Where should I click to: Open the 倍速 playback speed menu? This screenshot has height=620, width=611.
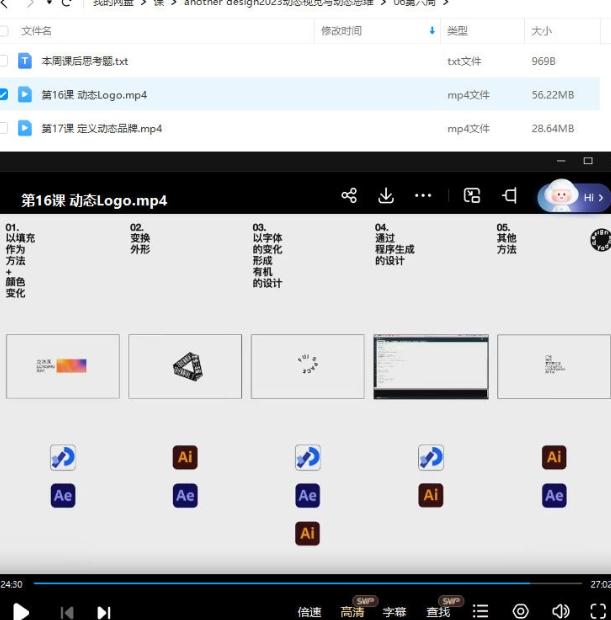(x=310, y=612)
